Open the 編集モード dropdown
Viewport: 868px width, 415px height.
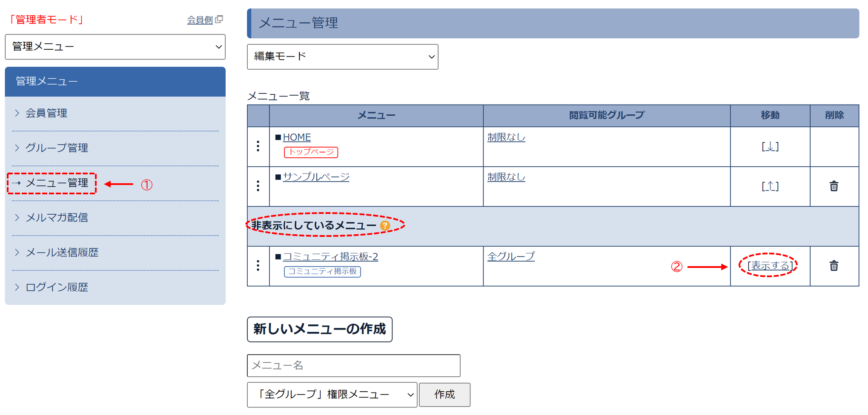pyautogui.click(x=342, y=57)
